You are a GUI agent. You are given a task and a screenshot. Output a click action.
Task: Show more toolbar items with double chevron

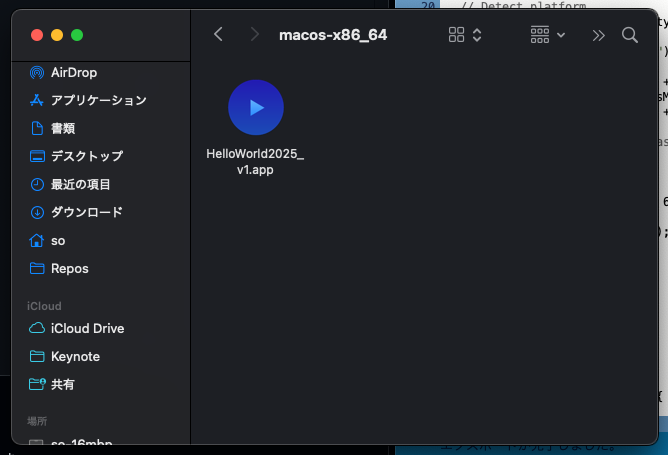coord(598,35)
